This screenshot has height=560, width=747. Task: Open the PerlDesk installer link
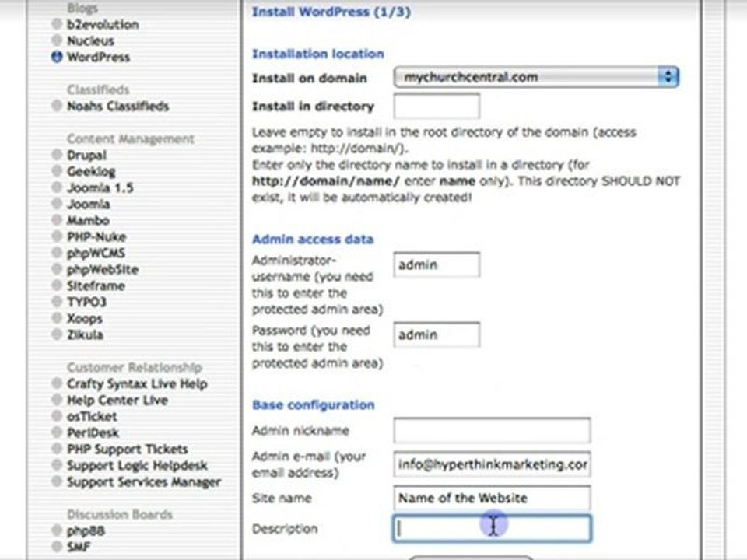tap(93, 433)
